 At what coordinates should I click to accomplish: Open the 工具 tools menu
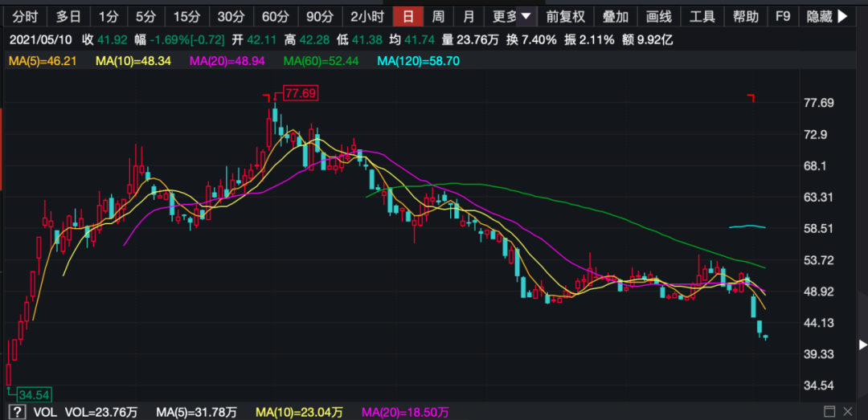[702, 16]
